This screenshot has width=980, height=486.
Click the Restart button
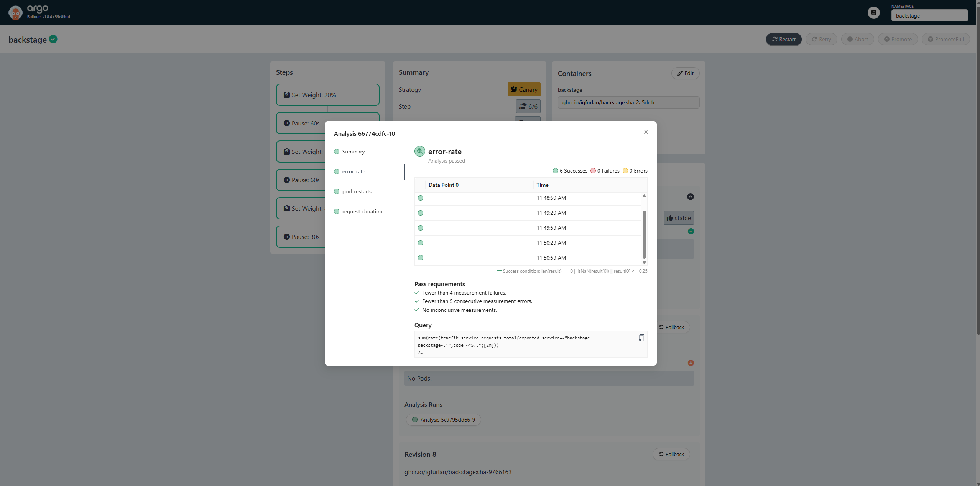pyautogui.click(x=783, y=39)
